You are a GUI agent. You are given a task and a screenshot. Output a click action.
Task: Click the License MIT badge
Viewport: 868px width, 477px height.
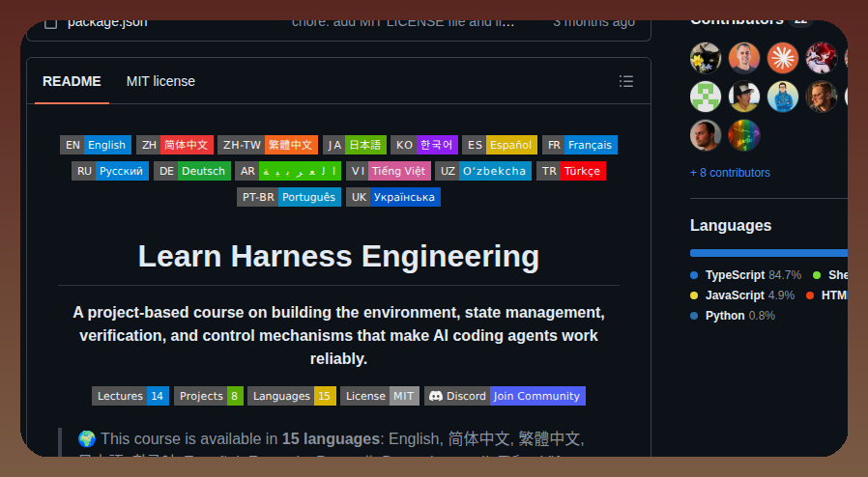point(380,396)
